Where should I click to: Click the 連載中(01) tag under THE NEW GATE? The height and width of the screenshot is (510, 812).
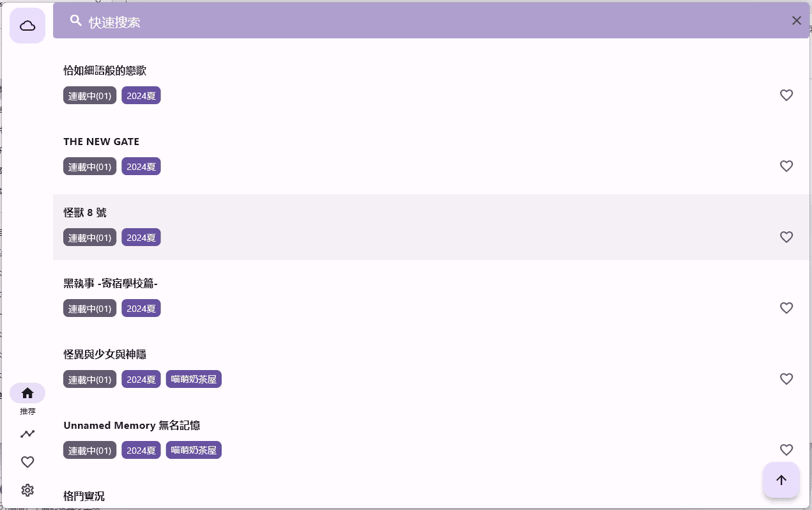tap(89, 166)
